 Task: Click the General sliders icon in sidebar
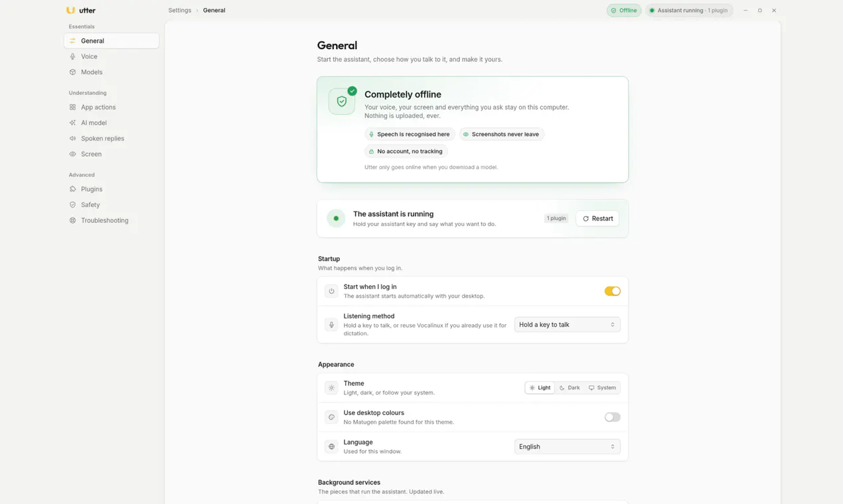(x=72, y=41)
